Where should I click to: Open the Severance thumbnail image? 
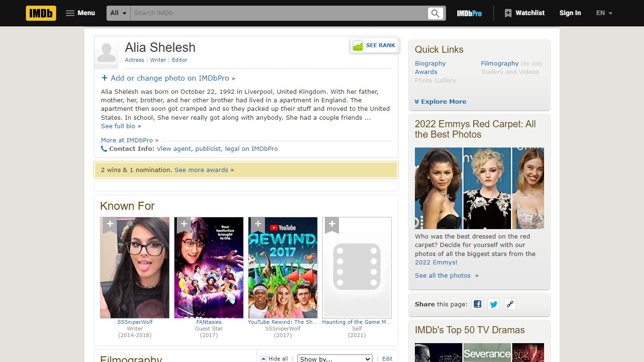tap(487, 353)
